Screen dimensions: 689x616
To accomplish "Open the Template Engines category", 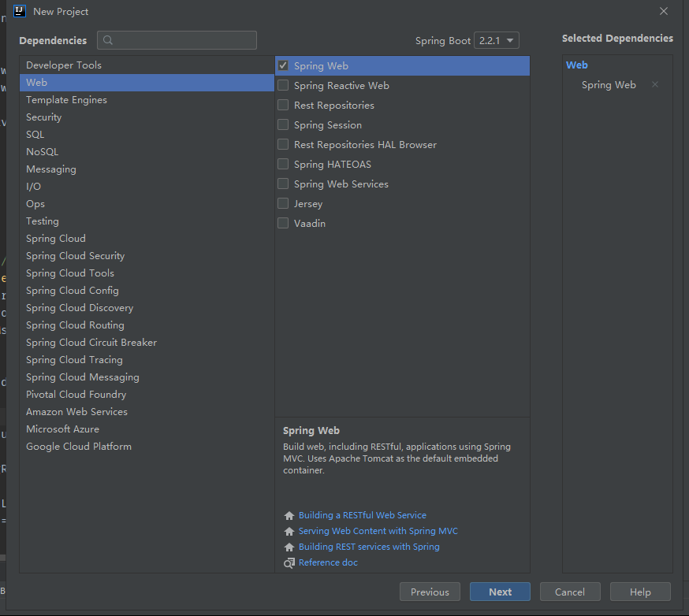I will point(147,100).
